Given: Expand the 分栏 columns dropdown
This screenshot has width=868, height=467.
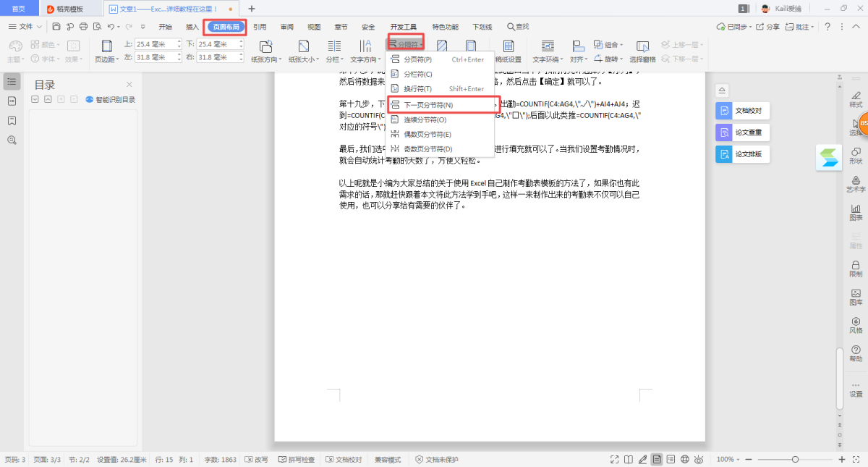Looking at the screenshot, I should coord(333,59).
